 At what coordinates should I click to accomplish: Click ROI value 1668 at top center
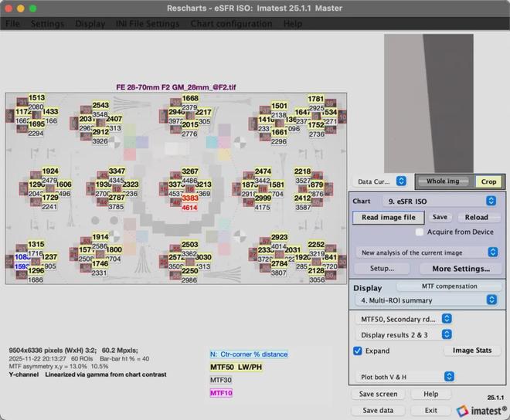pos(190,98)
